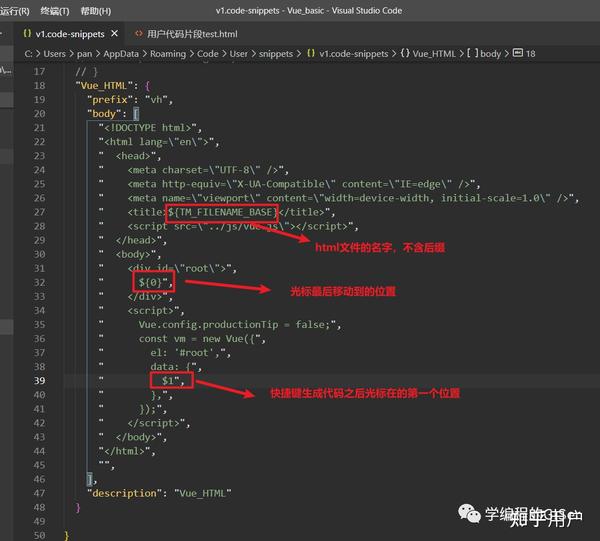Open the 终端(T) menu
The image size is (600, 541).
tap(55, 11)
